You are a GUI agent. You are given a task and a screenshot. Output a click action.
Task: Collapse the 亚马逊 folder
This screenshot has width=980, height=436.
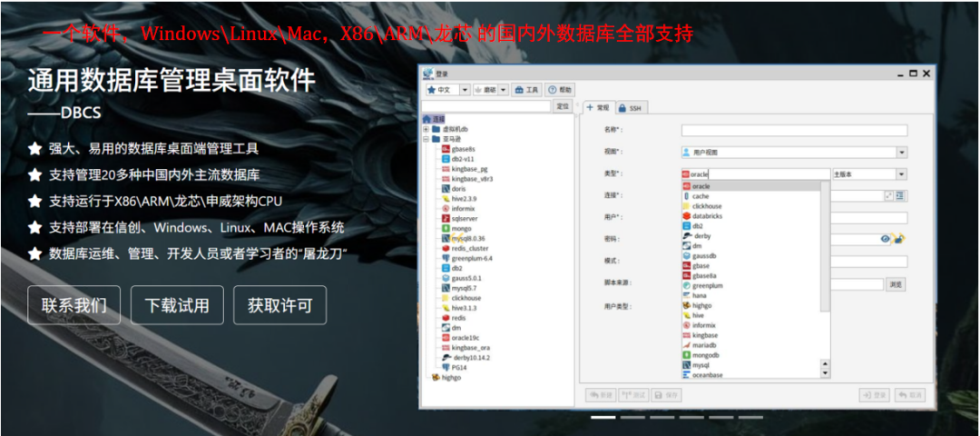tap(426, 139)
